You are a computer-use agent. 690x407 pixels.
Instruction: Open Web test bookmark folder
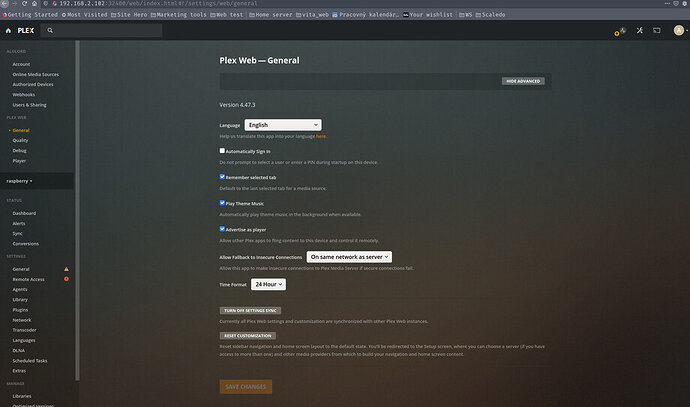(x=227, y=15)
